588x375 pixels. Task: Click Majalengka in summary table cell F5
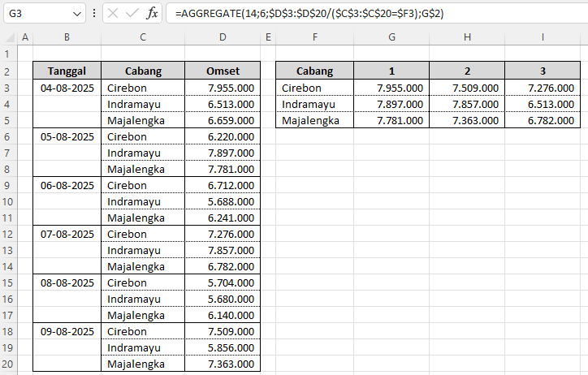314,120
